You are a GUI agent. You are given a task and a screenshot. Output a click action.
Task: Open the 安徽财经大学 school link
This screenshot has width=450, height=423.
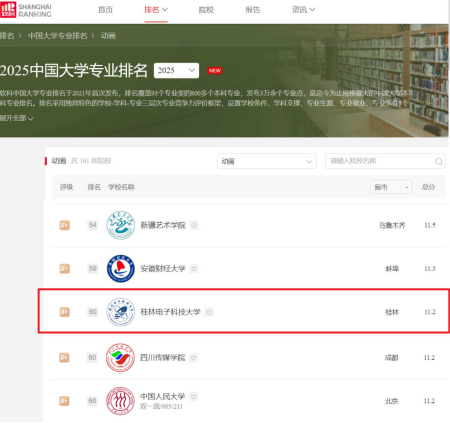coord(163,269)
